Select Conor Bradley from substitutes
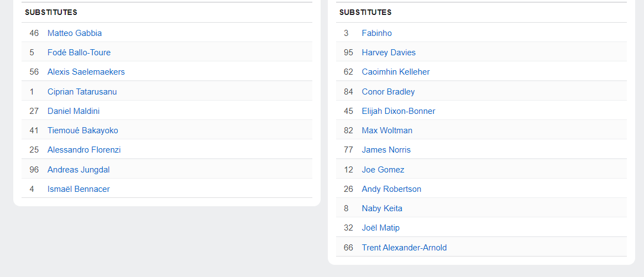644x277 pixels. (388, 91)
